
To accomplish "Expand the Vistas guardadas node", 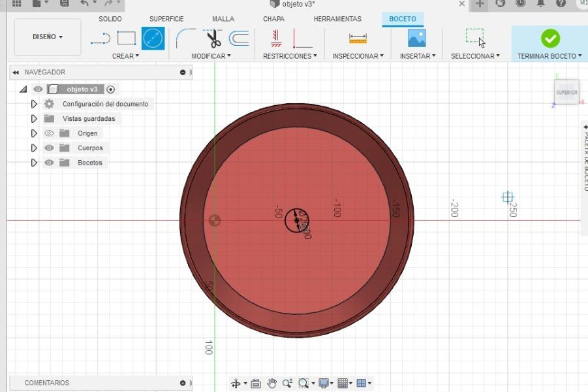I will (x=34, y=119).
